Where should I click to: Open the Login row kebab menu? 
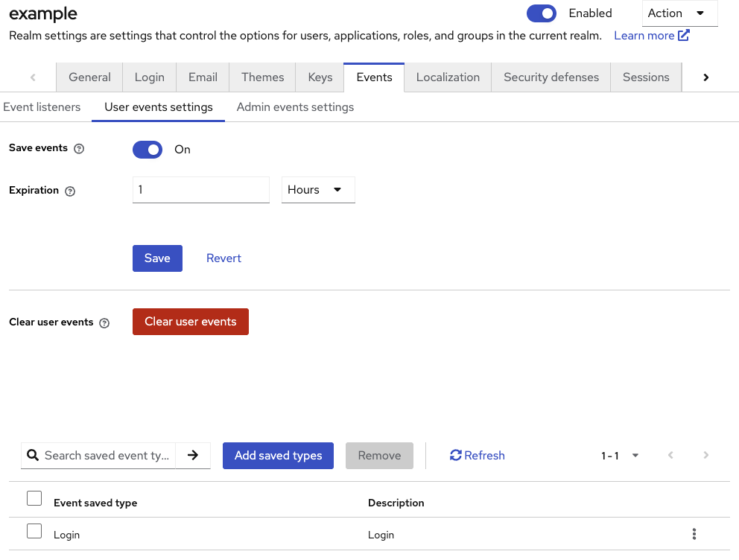click(x=694, y=534)
